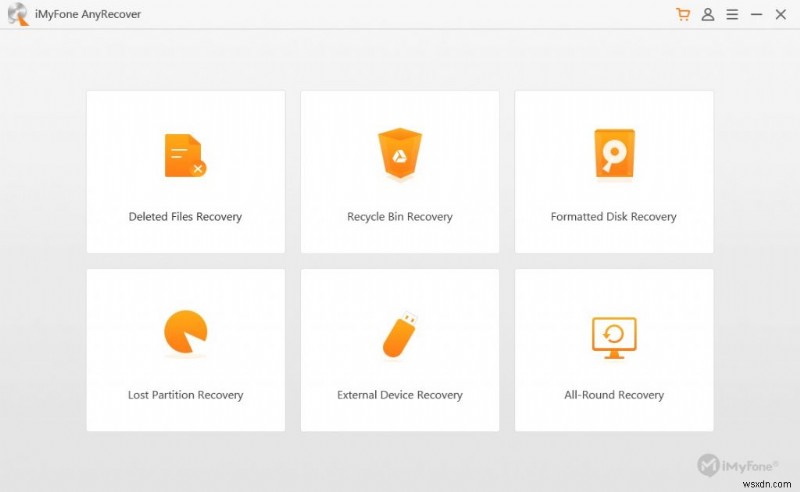
Task: Open the hamburger menu in title bar
Action: click(x=732, y=14)
